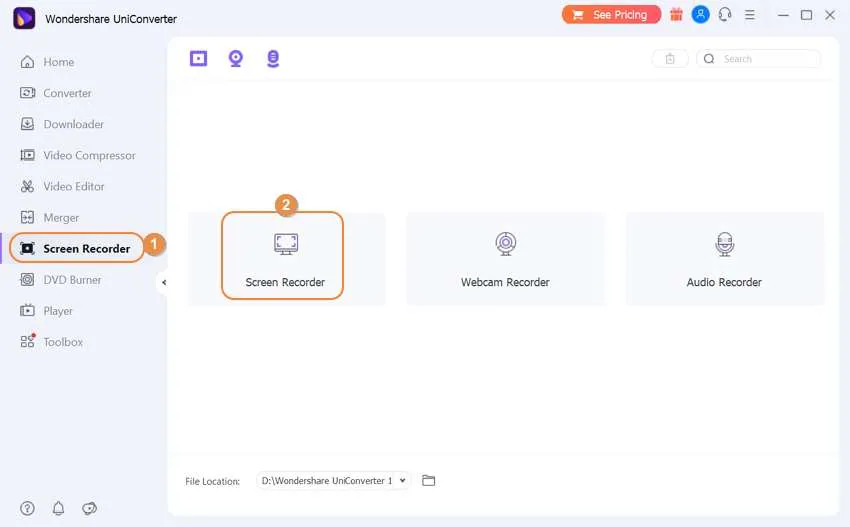
Task: Click the Wondershare UniConverter logo
Action: click(24, 18)
